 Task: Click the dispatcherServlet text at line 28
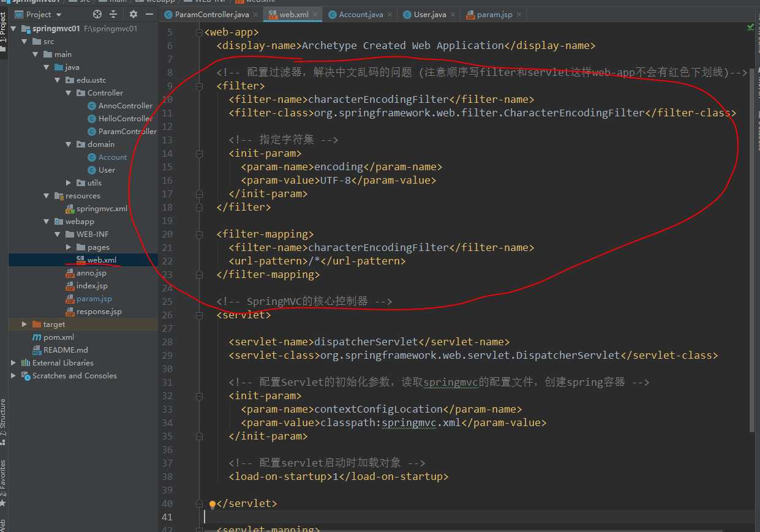click(366, 342)
